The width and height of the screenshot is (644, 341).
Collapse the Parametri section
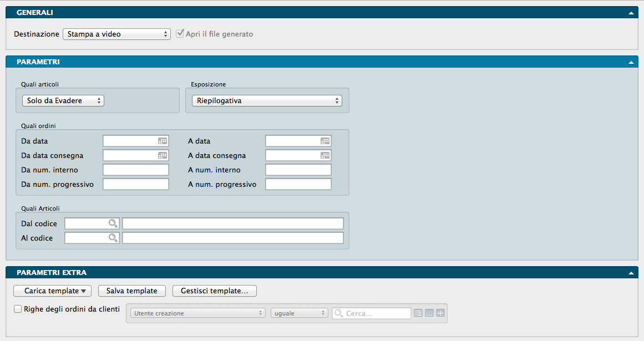(x=631, y=63)
